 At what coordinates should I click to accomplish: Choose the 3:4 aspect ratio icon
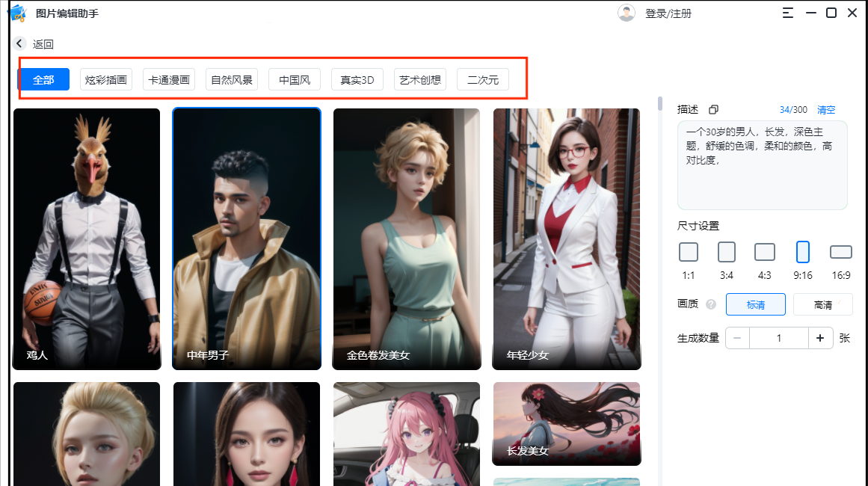[x=727, y=252]
